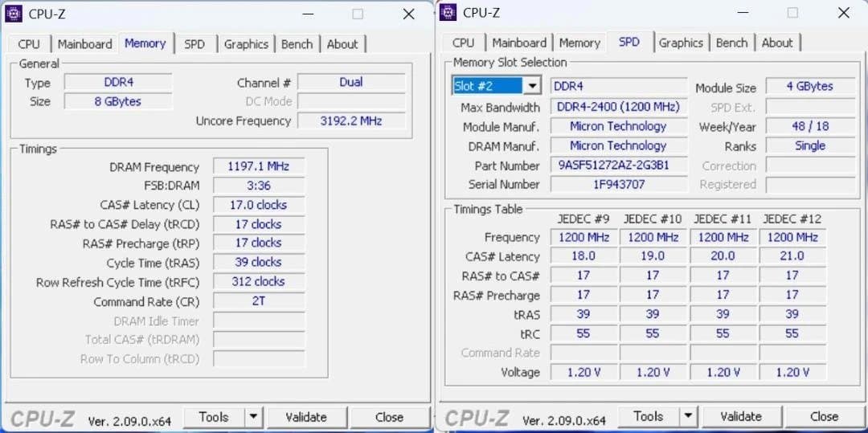Viewport: 868px width, 433px height.
Task: Click serial number 1F943707
Action: click(x=619, y=184)
